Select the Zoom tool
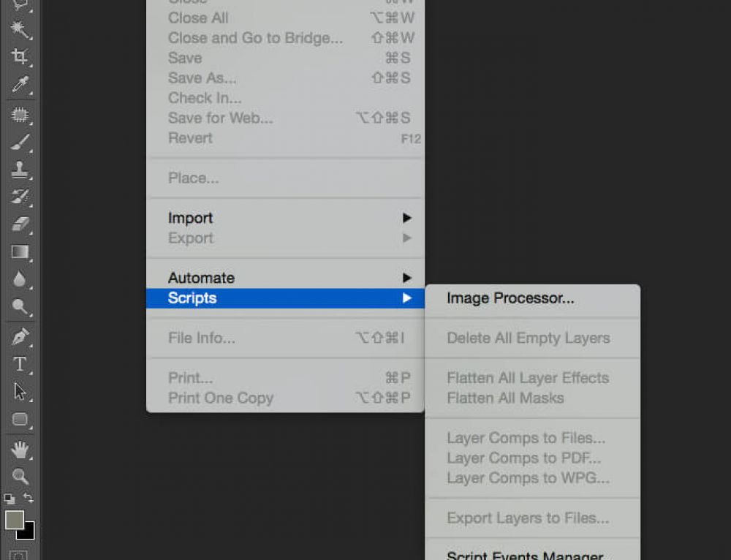 click(x=19, y=477)
